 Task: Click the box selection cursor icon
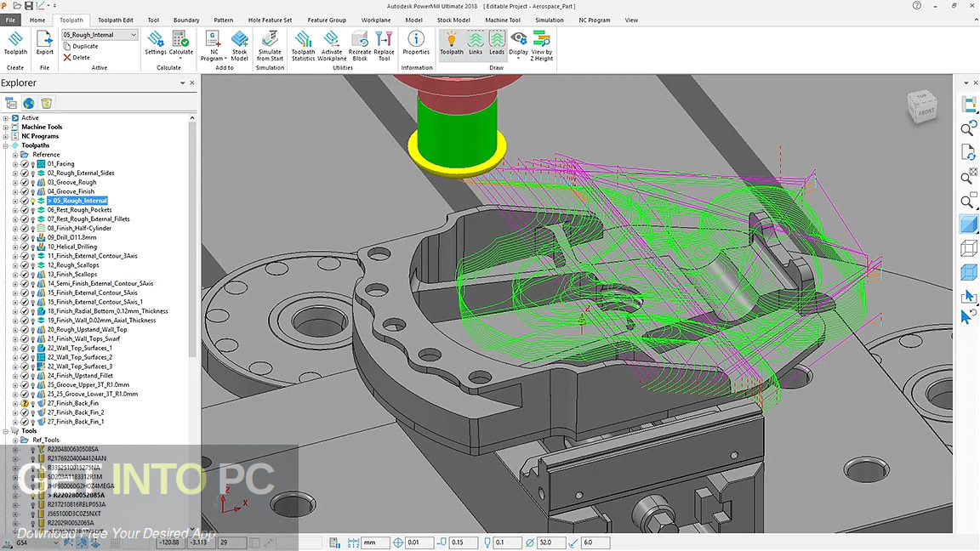969,296
